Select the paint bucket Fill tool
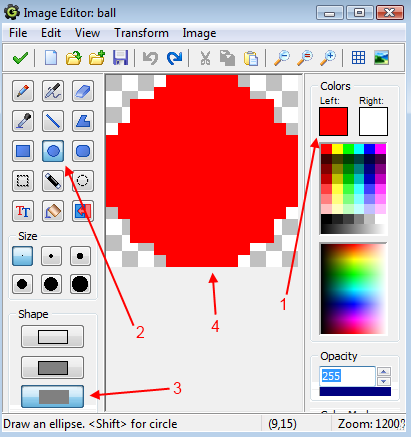The width and height of the screenshot is (411, 437). coord(53,211)
